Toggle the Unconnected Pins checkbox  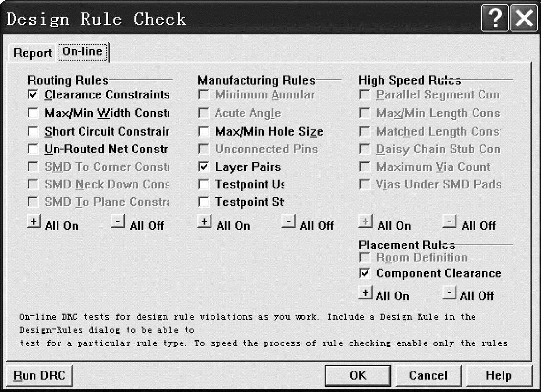(204, 149)
